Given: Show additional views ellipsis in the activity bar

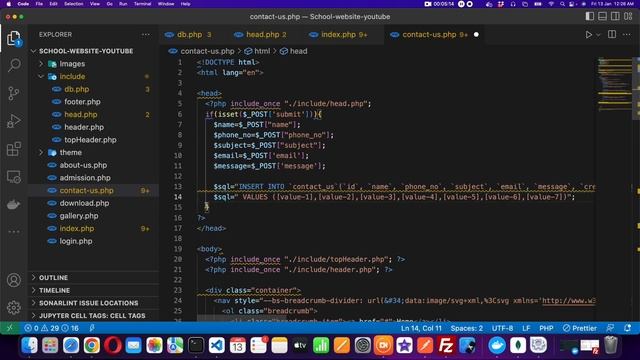Looking at the screenshot, I should coord(13,232).
